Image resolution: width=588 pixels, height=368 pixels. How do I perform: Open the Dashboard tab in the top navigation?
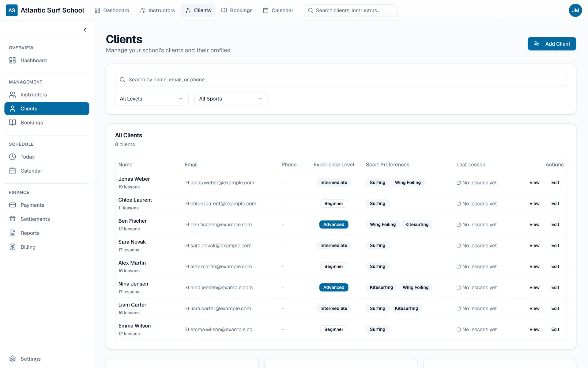click(112, 10)
